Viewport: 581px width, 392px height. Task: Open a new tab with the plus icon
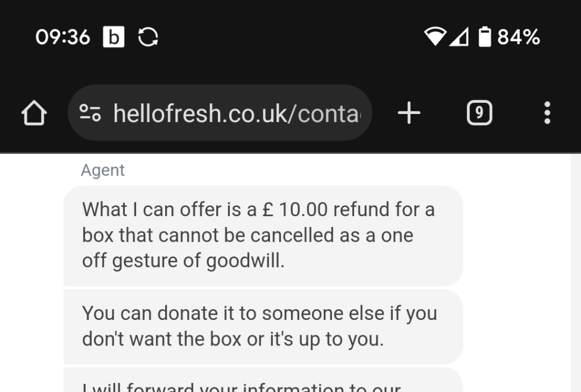coord(408,113)
